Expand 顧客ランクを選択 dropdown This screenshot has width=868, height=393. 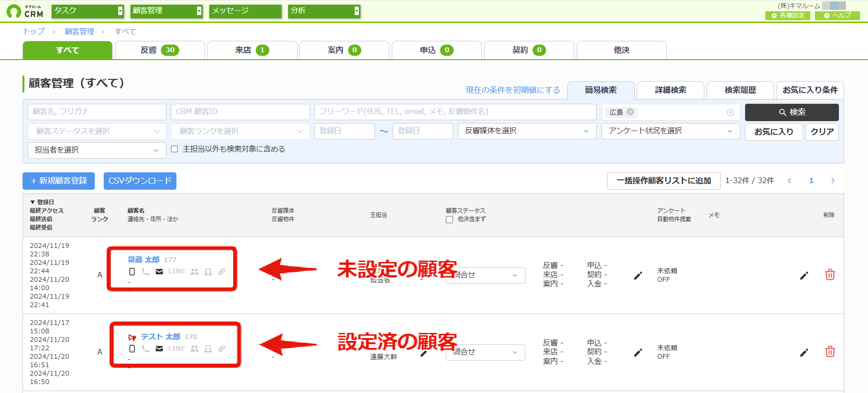[241, 131]
